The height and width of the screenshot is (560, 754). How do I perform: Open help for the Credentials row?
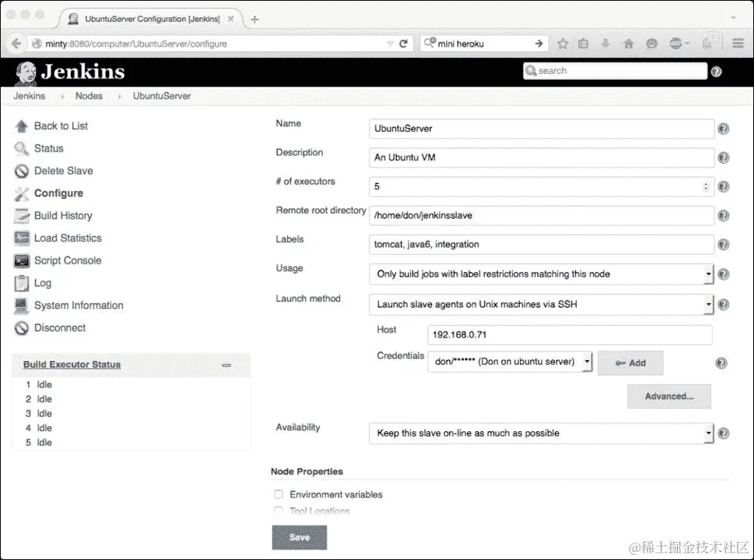722,363
